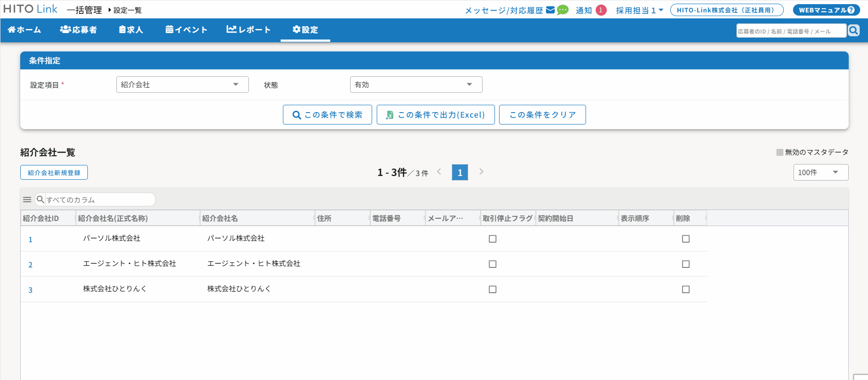Sort by 取引停止フラグ column header
868x380 pixels.
508,218
